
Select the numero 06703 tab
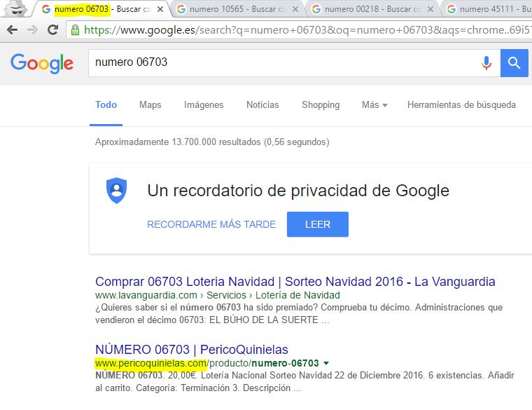(101, 9)
